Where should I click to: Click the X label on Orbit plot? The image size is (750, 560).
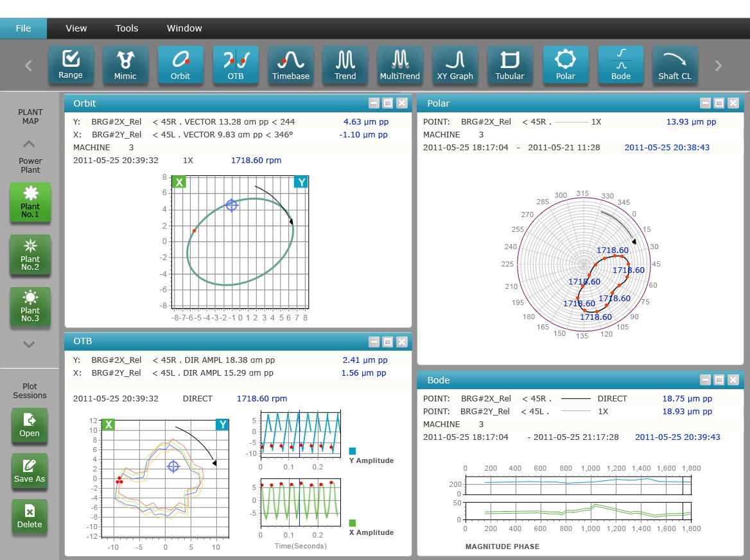pyautogui.click(x=179, y=182)
